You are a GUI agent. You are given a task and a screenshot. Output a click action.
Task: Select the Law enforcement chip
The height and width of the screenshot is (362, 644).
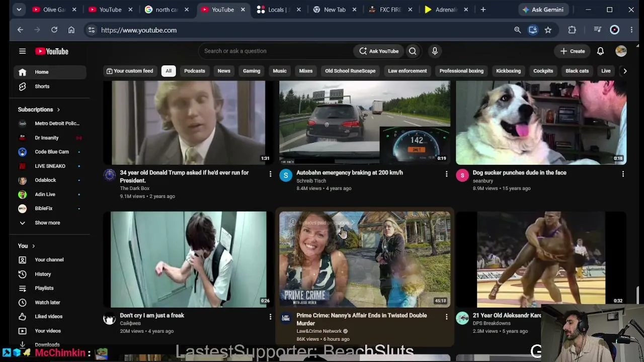pos(408,71)
